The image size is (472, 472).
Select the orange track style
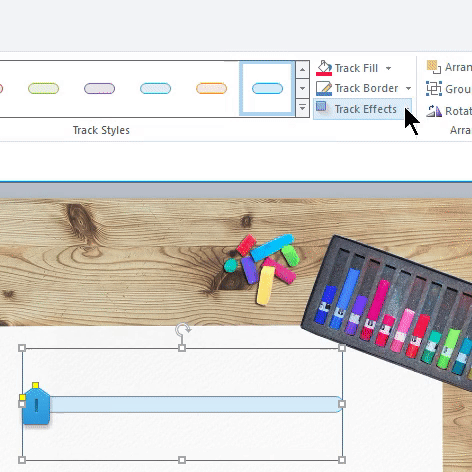pyautogui.click(x=211, y=88)
